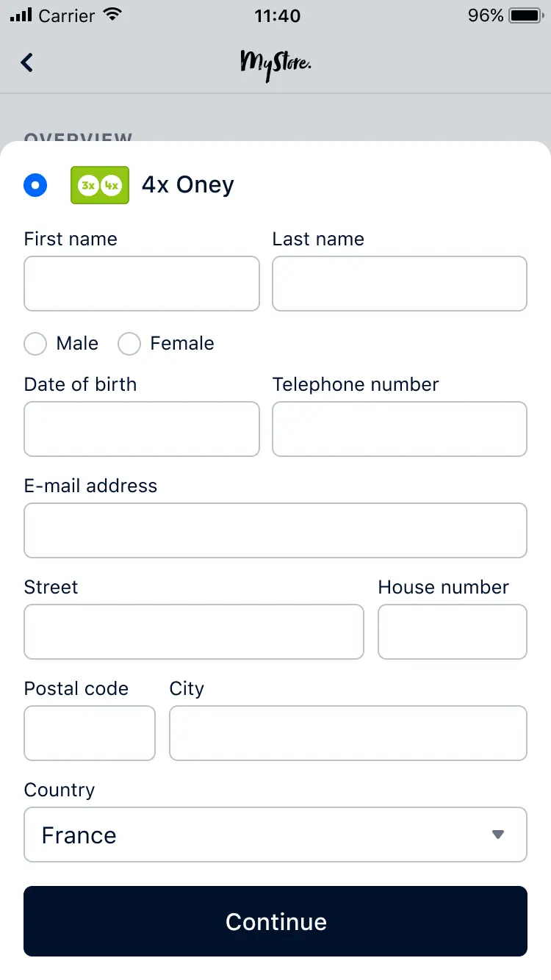Image resolution: width=551 pixels, height=980 pixels.
Task: Tap the battery indicator
Action: point(525,13)
